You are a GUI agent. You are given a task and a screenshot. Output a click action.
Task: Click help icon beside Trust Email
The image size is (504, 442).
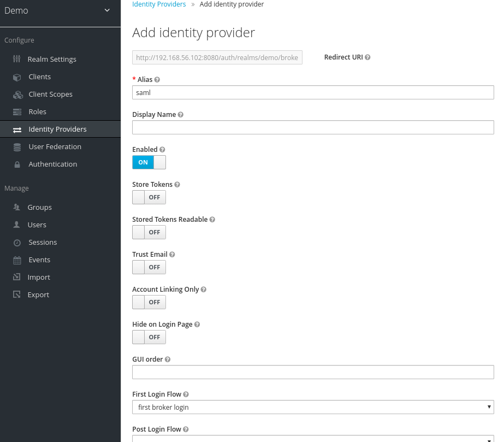172,255
